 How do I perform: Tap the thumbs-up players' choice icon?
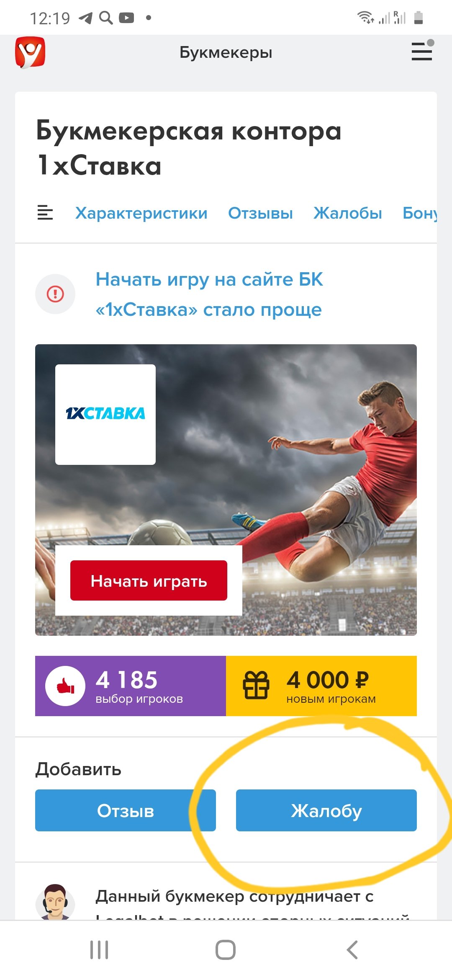point(65,686)
